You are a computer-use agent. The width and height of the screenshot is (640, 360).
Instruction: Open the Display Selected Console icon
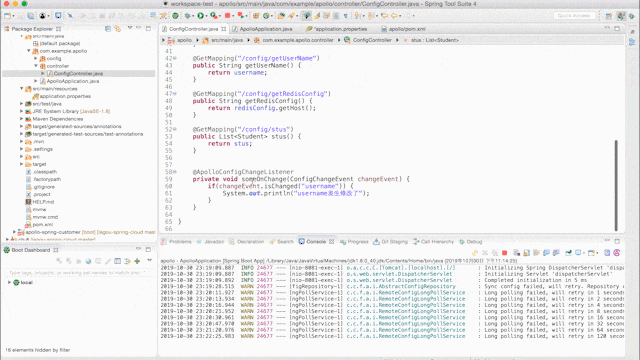[x=578, y=253]
